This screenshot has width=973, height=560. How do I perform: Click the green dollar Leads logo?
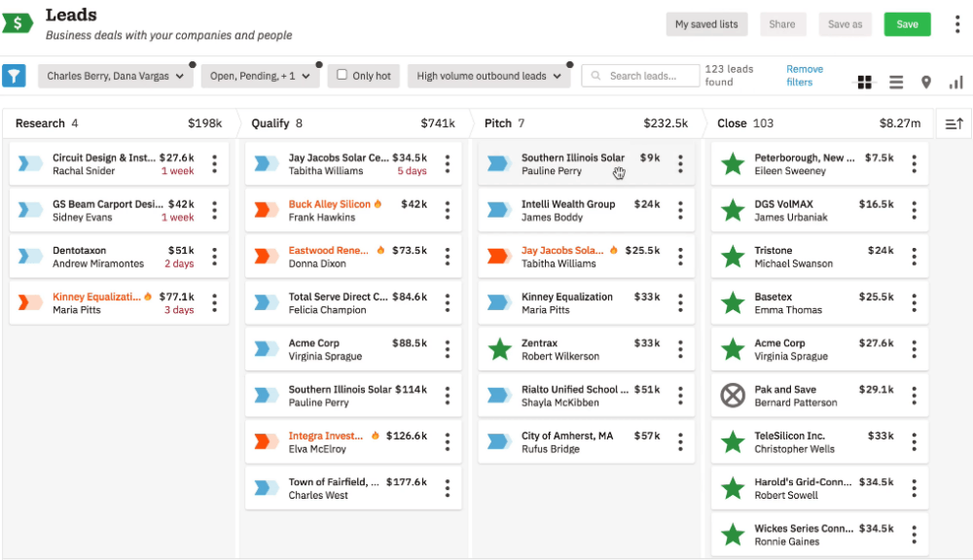coord(19,20)
